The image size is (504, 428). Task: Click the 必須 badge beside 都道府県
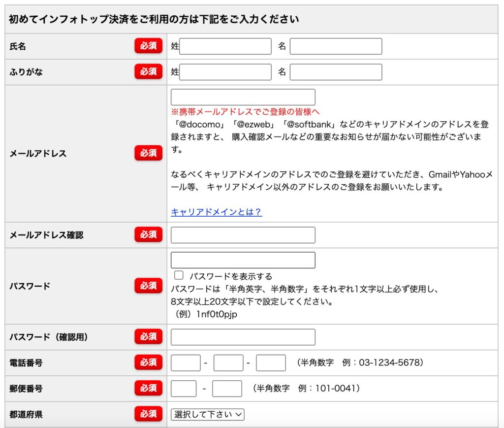point(148,414)
